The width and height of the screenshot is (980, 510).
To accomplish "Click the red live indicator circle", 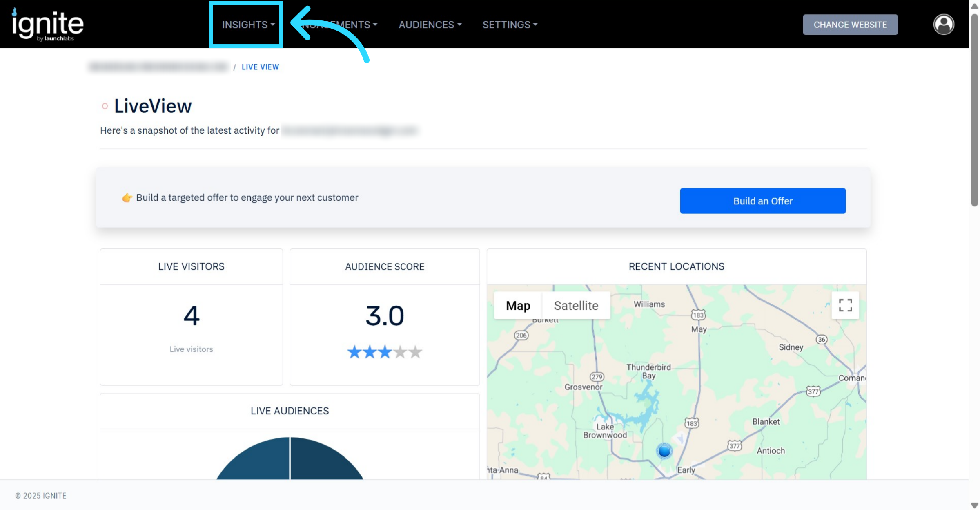I will (105, 106).
